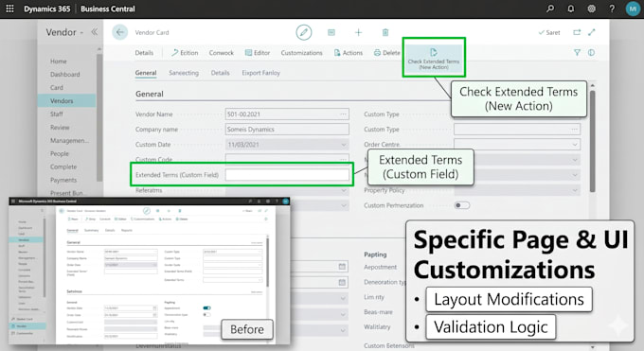644x351 pixels.
Task: Switch to the General tab
Action: click(146, 73)
